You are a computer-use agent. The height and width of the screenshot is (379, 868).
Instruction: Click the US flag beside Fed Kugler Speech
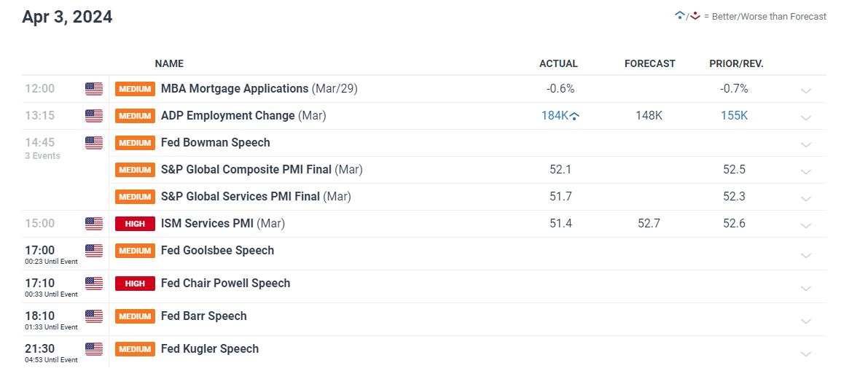pyautogui.click(x=94, y=349)
